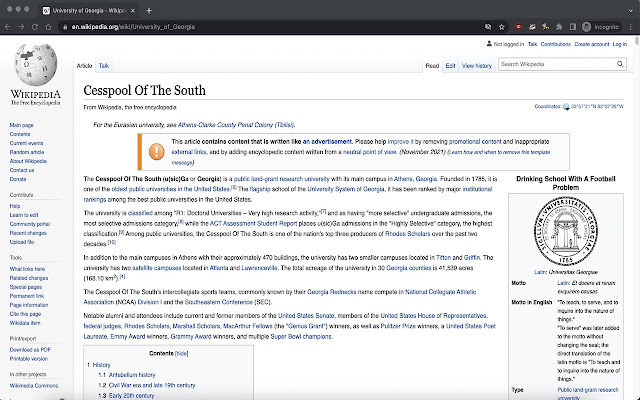Jump to Early 20th century section

tap(131, 396)
